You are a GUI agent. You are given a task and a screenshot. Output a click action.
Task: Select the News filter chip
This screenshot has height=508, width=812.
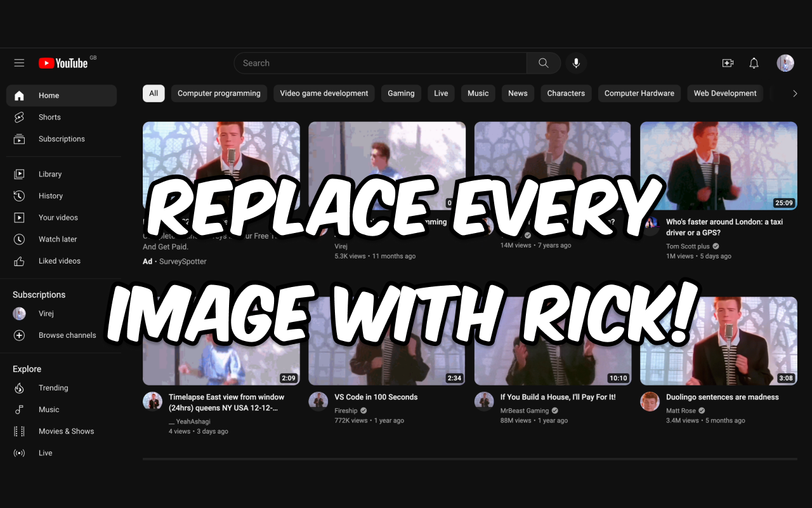518,93
